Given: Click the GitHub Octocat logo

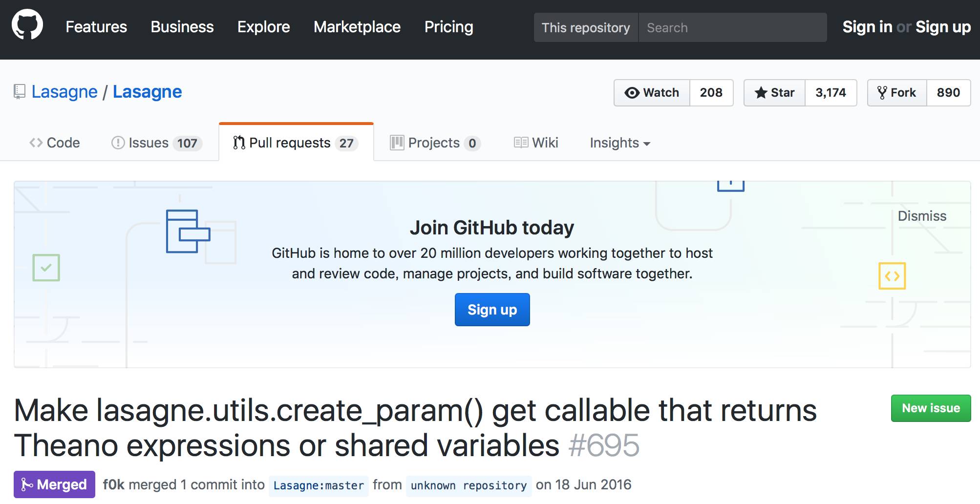Looking at the screenshot, I should tap(27, 24).
